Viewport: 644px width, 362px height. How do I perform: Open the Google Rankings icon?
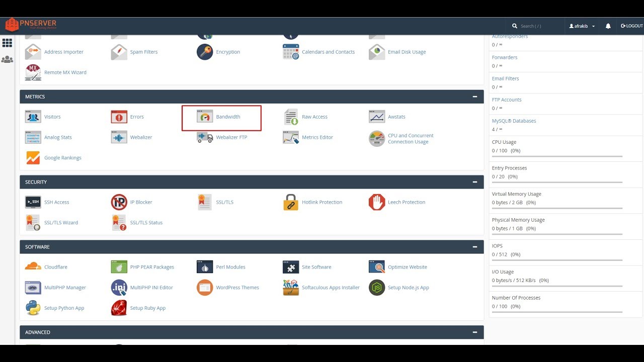(33, 158)
